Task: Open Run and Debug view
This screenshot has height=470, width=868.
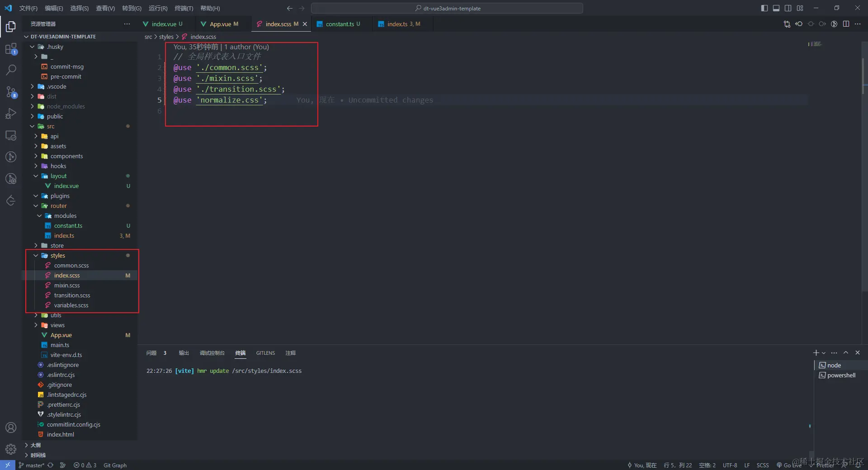Action: click(11, 113)
